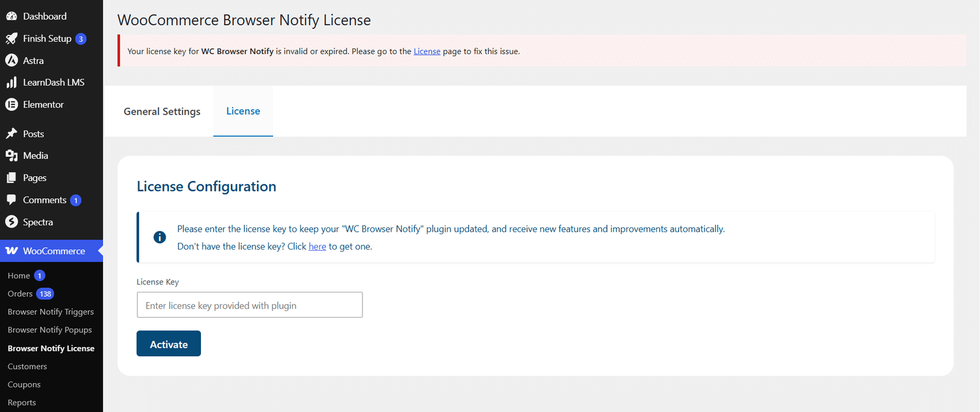Click the Comments badge showing 1

(76, 200)
